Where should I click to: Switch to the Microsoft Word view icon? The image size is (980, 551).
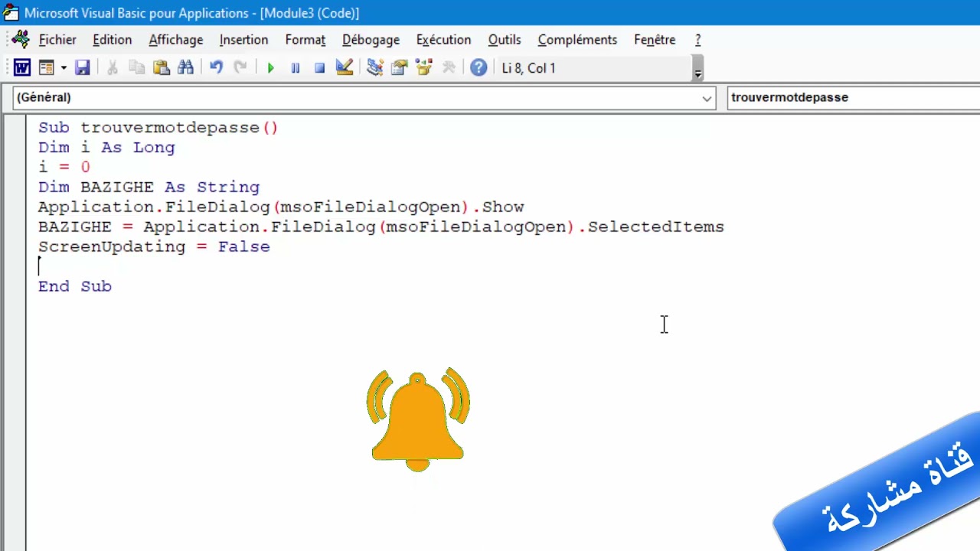pyautogui.click(x=21, y=68)
